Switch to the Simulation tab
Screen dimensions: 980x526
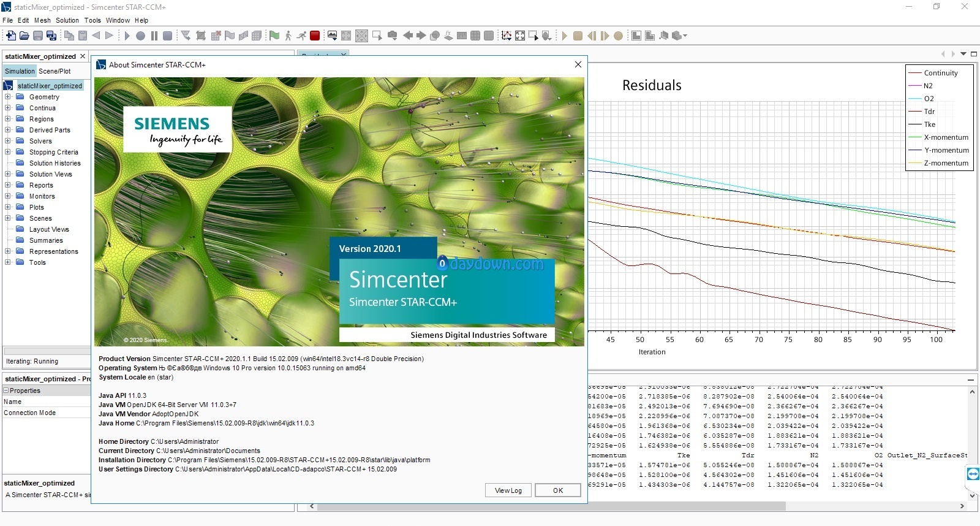tap(20, 71)
